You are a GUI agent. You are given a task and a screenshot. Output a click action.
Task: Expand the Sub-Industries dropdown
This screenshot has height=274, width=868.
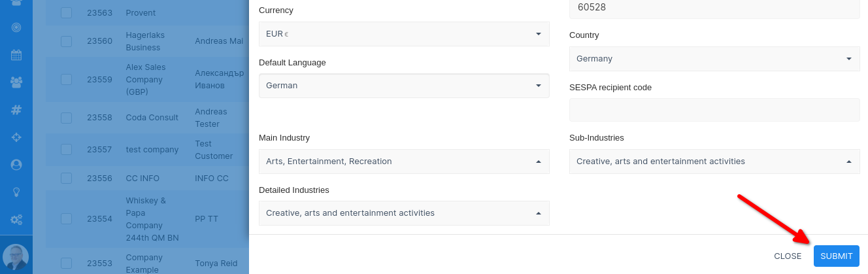coord(714,162)
